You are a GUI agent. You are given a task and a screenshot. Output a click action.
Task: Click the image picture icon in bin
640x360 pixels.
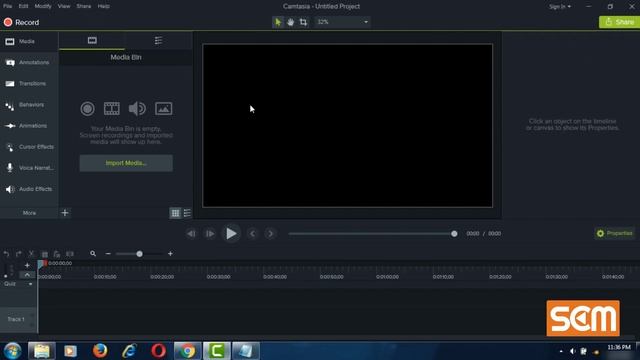pos(163,109)
